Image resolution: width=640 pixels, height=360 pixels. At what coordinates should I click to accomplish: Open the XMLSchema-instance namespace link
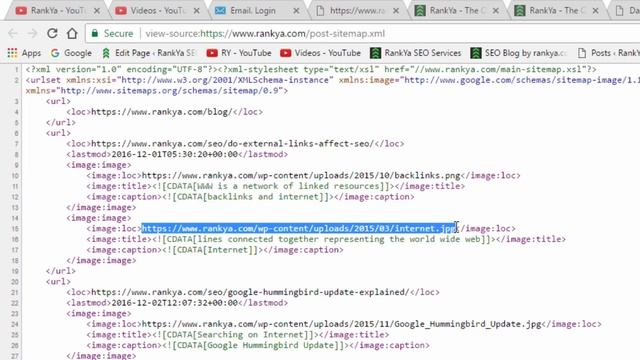tap(225, 80)
